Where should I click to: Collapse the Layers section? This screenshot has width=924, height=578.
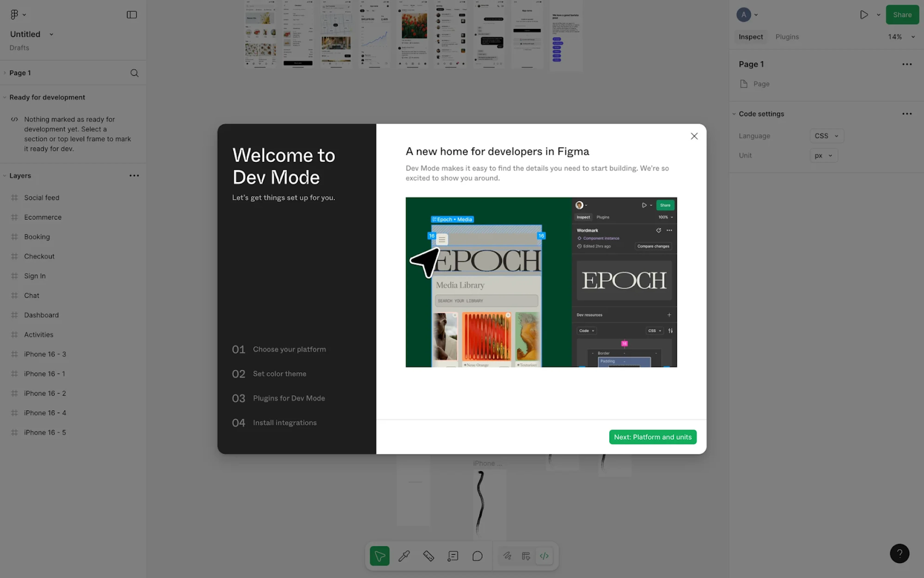tap(4, 175)
